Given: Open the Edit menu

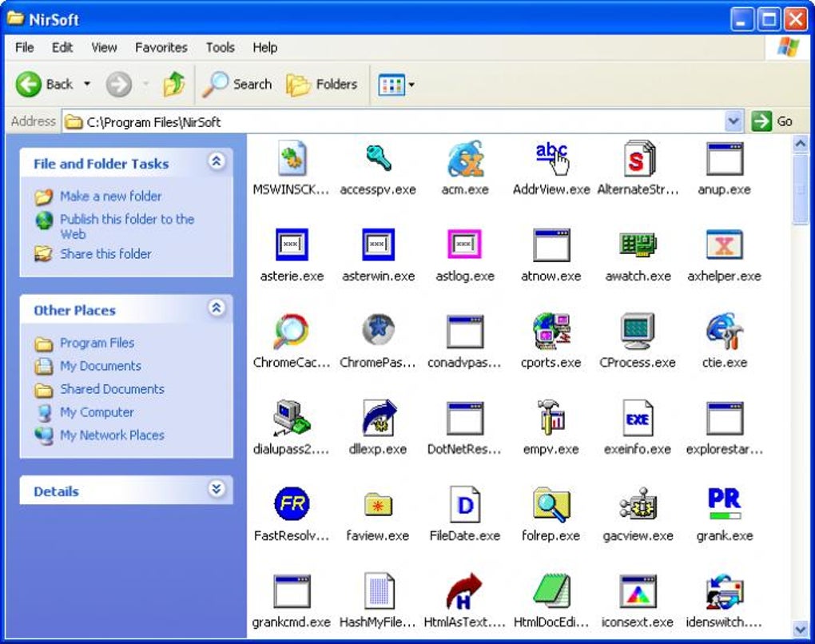Looking at the screenshot, I should [x=62, y=47].
